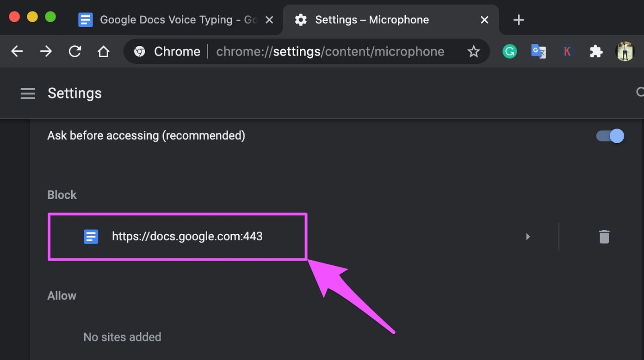This screenshot has height=360, width=644.
Task: Open the Settings hamburger menu
Action: pos(28,93)
